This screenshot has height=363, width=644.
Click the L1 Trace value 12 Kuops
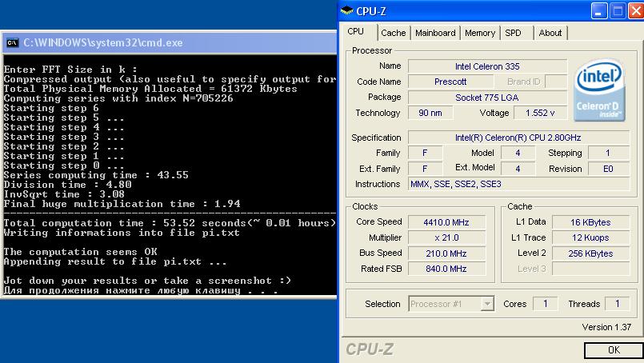tap(590, 237)
